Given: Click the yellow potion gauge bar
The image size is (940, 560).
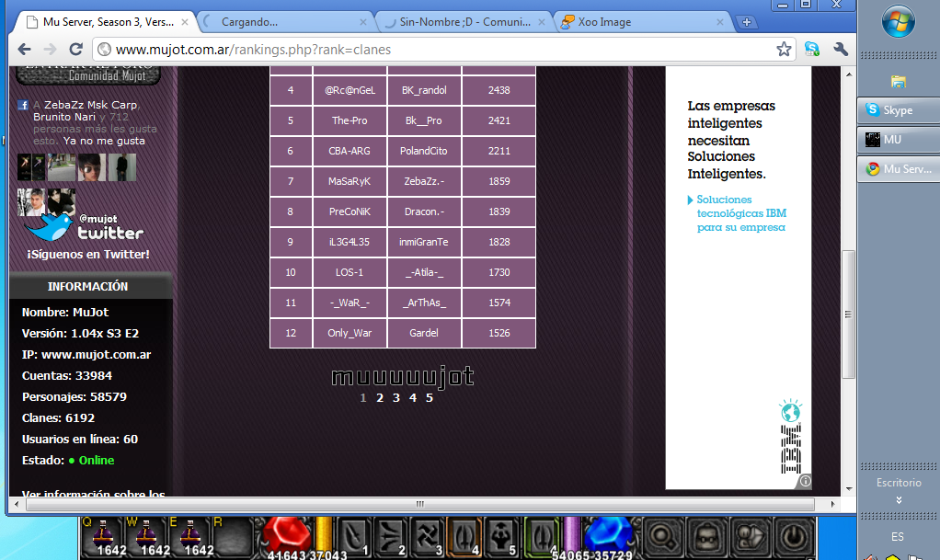Looking at the screenshot, I should (x=323, y=533).
